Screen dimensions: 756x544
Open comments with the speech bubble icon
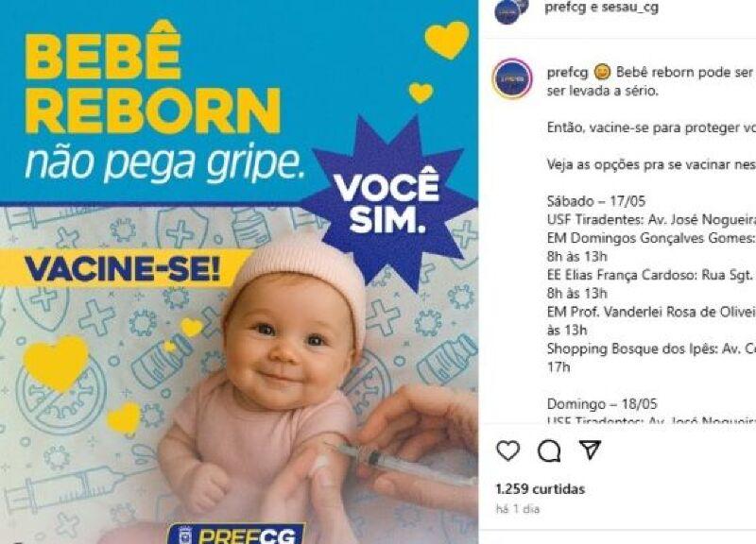tap(549, 451)
